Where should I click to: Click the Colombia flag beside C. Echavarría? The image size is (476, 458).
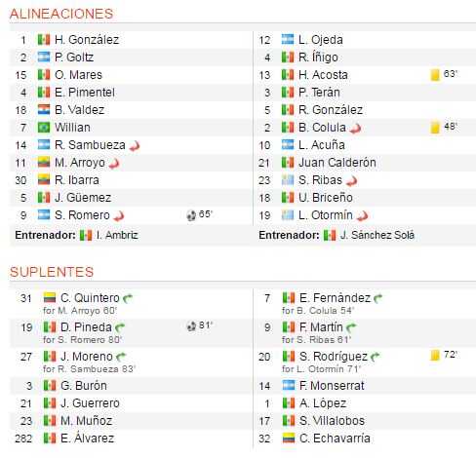[x=289, y=439]
